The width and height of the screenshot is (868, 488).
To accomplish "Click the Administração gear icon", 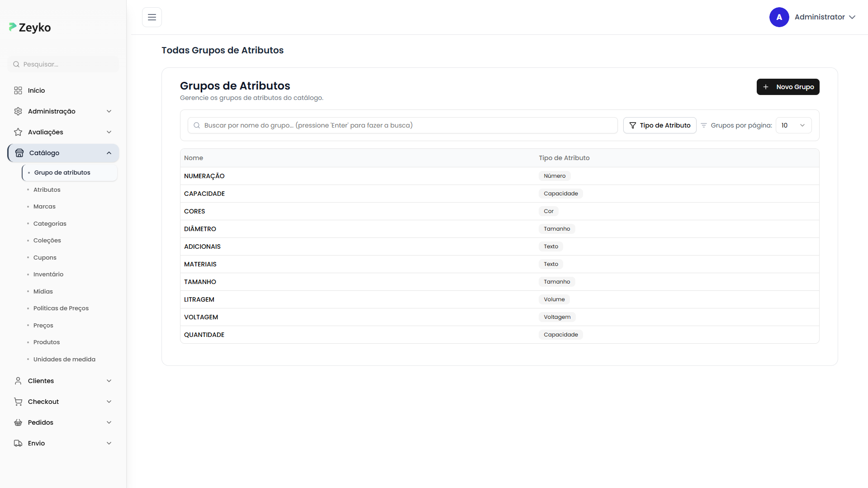I will pyautogui.click(x=18, y=111).
